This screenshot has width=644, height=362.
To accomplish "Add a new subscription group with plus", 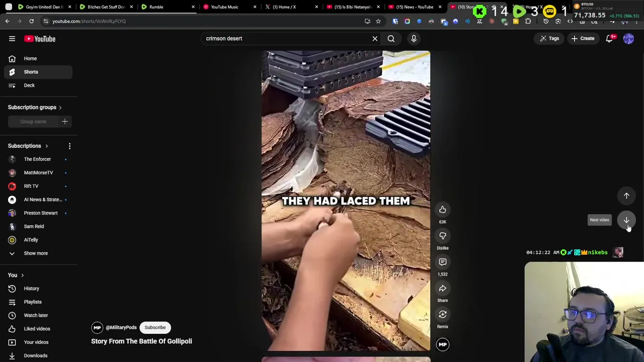I will point(64,121).
